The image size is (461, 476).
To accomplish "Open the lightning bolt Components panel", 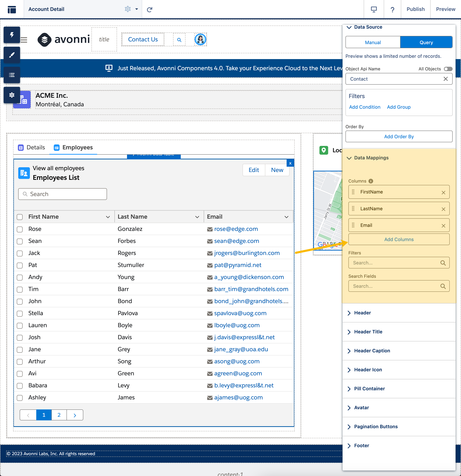I will pos(12,35).
